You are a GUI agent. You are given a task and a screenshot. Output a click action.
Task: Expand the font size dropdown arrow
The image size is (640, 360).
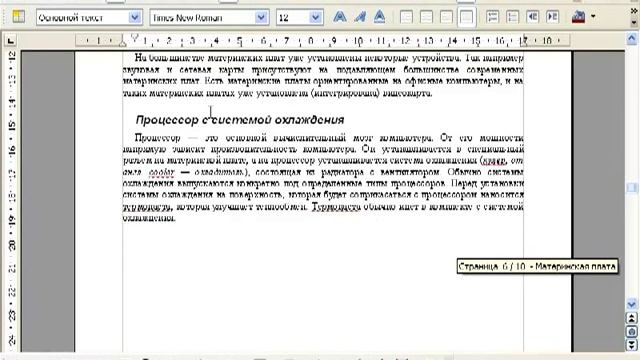click(316, 18)
